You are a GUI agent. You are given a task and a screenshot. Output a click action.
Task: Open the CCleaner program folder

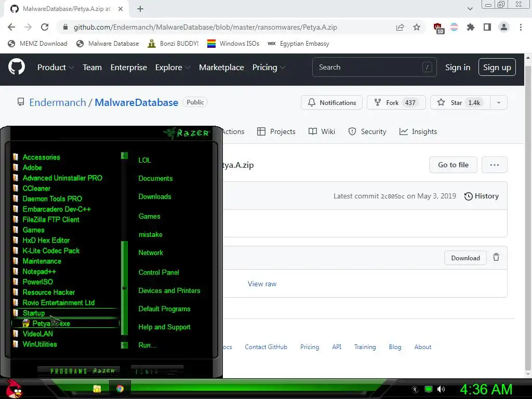click(x=36, y=188)
